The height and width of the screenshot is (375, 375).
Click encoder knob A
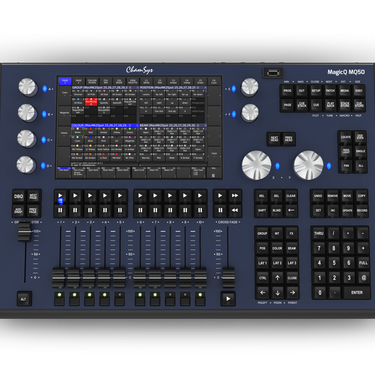tap(28, 87)
